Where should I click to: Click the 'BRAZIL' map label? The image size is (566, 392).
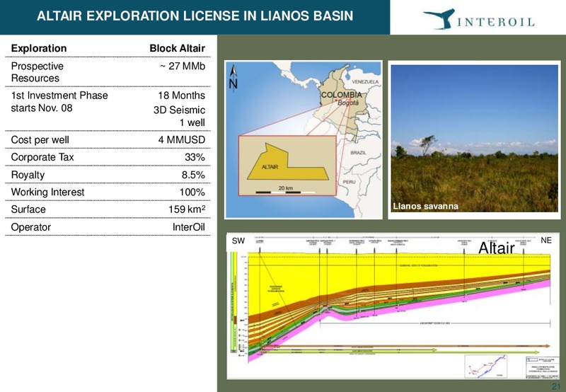tap(358, 153)
